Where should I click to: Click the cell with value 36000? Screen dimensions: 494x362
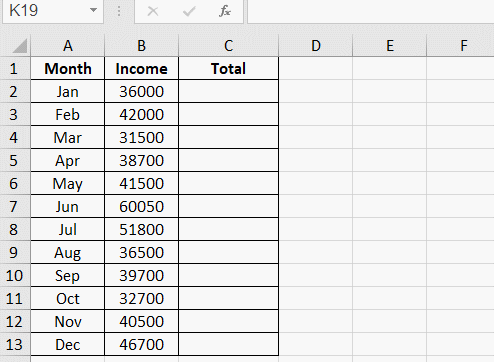[x=142, y=92]
